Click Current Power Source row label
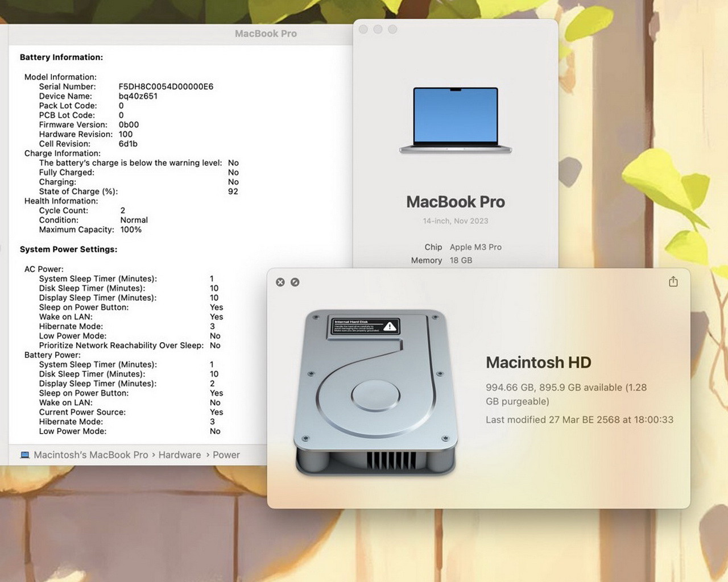The width and height of the screenshot is (728, 582). point(82,412)
